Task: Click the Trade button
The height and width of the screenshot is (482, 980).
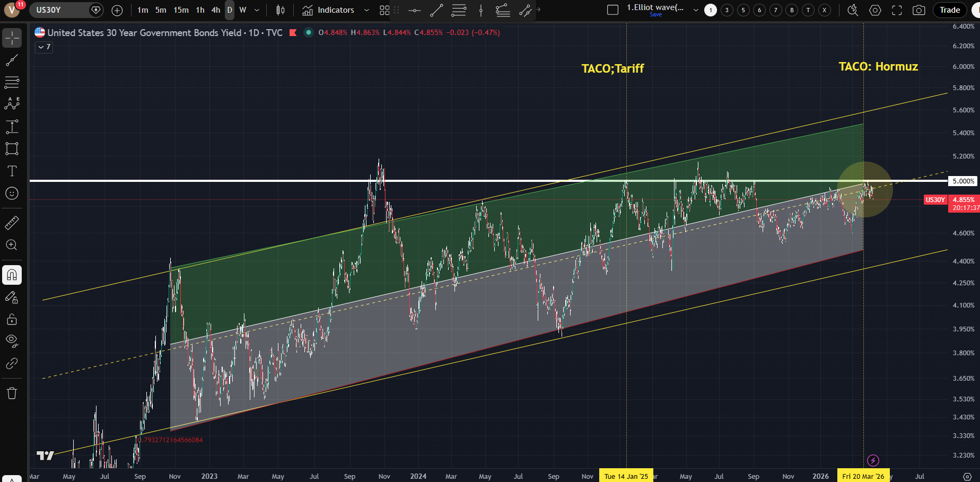Action: pyautogui.click(x=949, y=10)
